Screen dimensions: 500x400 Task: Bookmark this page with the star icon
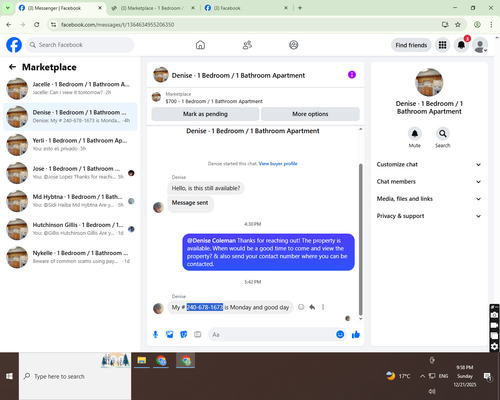pyautogui.click(x=458, y=24)
